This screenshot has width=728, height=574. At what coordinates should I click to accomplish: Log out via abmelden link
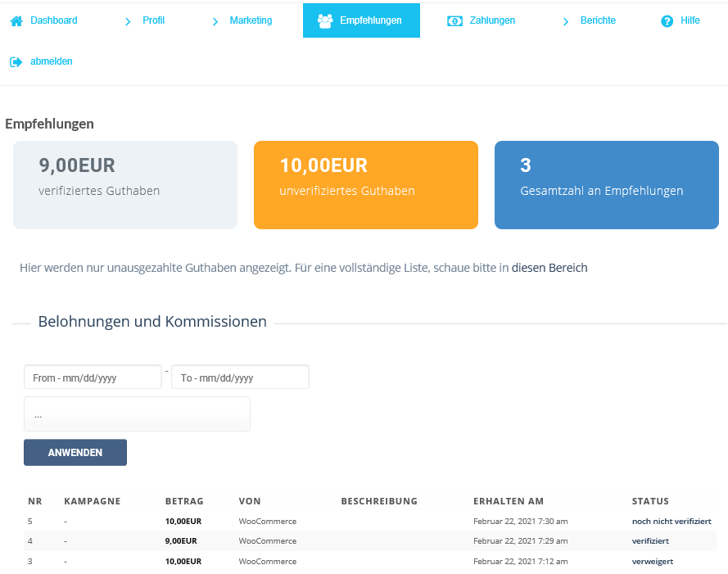51,61
